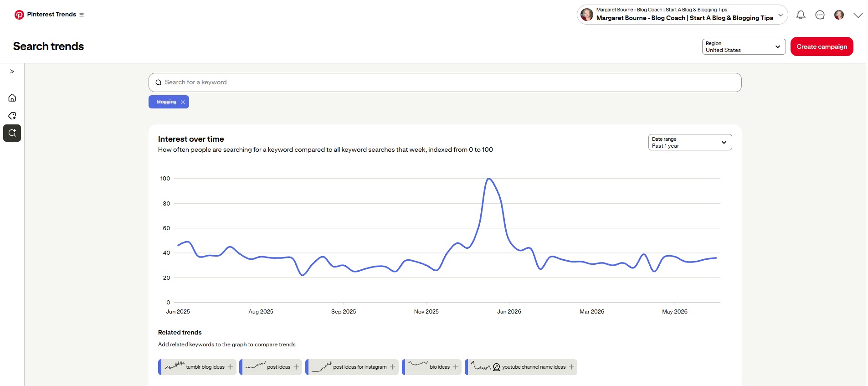868x386 pixels.
Task: Expand the account options chevron at far right
Action: point(858,15)
